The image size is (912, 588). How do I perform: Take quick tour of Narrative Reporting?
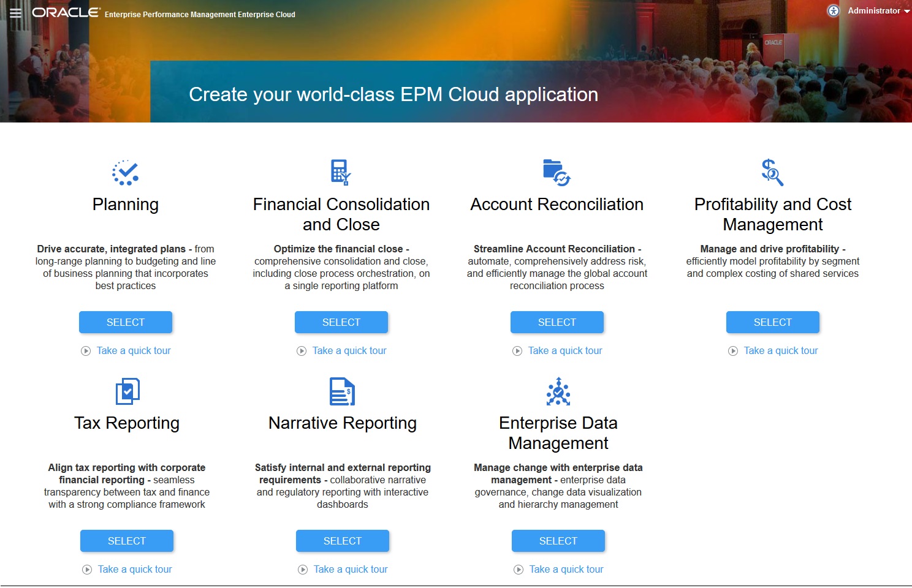[351, 569]
